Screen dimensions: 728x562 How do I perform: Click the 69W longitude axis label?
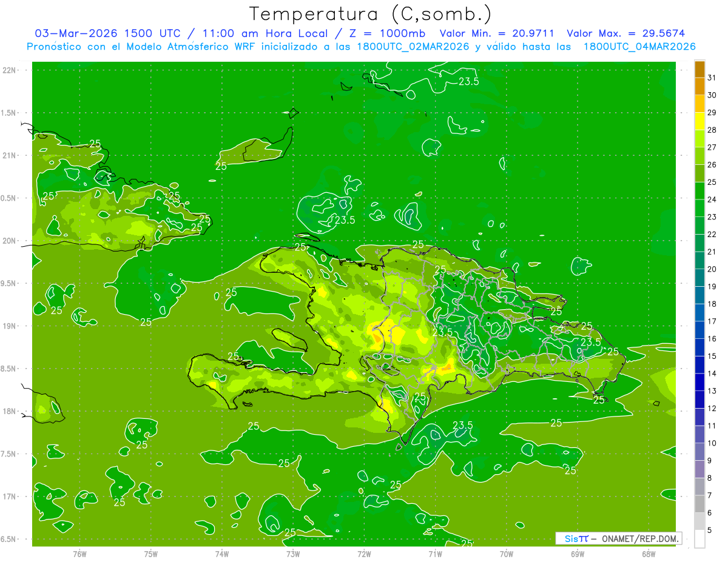tap(578, 554)
